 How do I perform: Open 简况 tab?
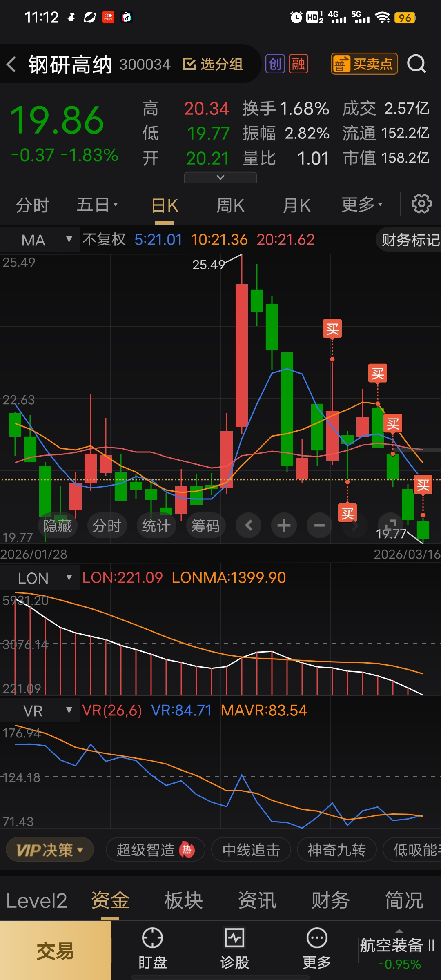tap(404, 900)
